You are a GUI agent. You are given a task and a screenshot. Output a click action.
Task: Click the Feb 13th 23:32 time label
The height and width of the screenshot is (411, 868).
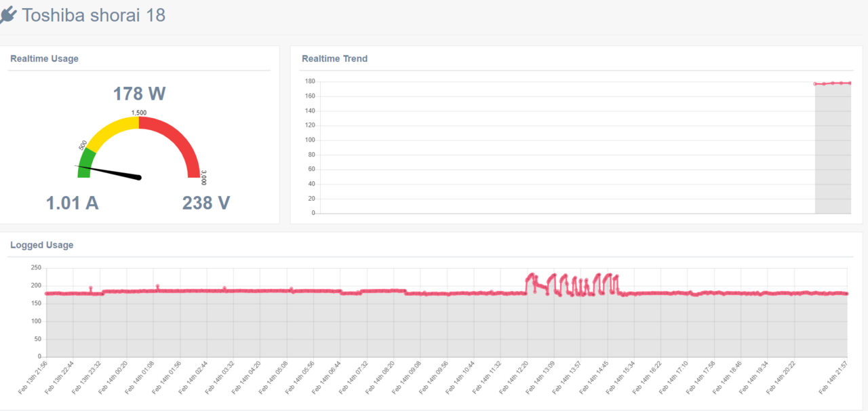(x=86, y=378)
